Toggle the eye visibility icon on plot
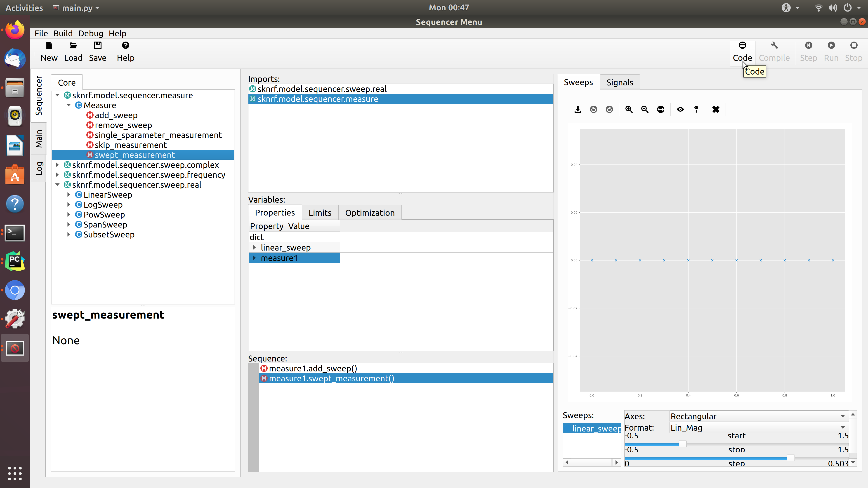The image size is (868, 488). tap(680, 109)
